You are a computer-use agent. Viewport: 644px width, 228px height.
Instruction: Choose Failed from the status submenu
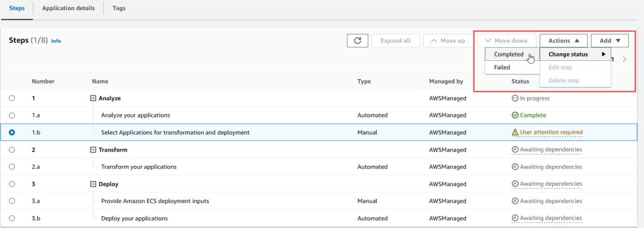point(501,67)
